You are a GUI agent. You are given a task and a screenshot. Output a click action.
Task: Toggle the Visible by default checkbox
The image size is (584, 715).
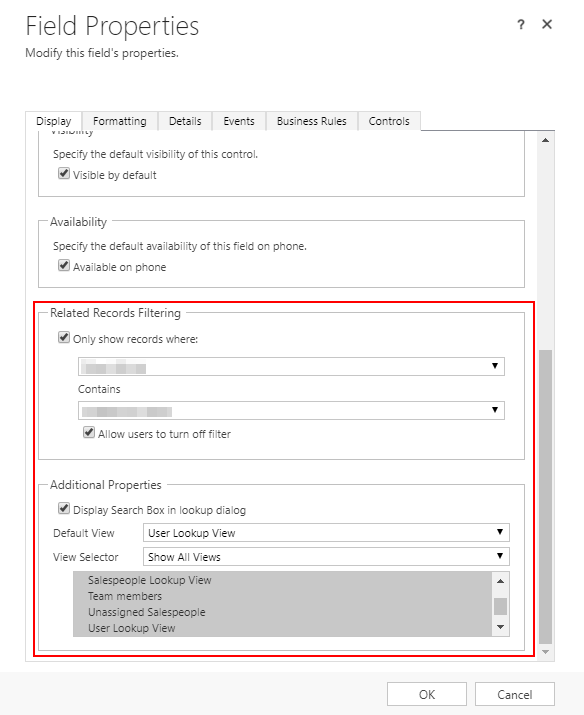pos(64,174)
